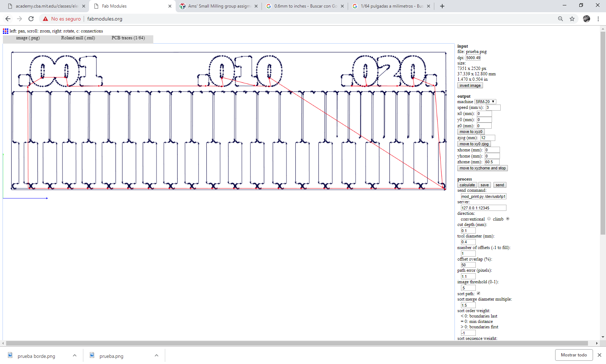Toggle the sort path checkbox
This screenshot has width=606, height=364.
(x=479, y=293)
